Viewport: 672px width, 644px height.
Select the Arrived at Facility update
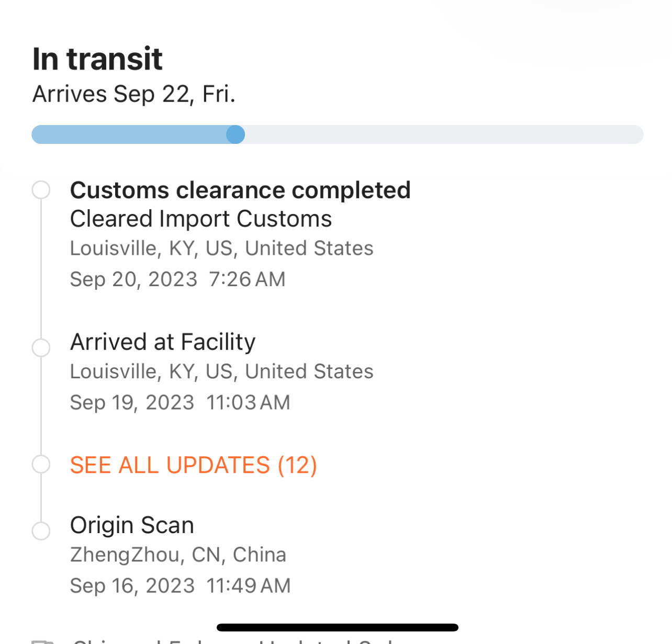pos(163,342)
